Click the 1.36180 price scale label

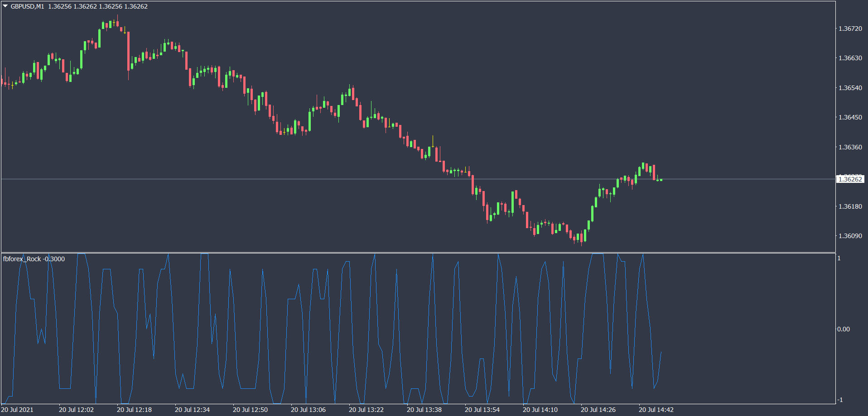tap(850, 206)
